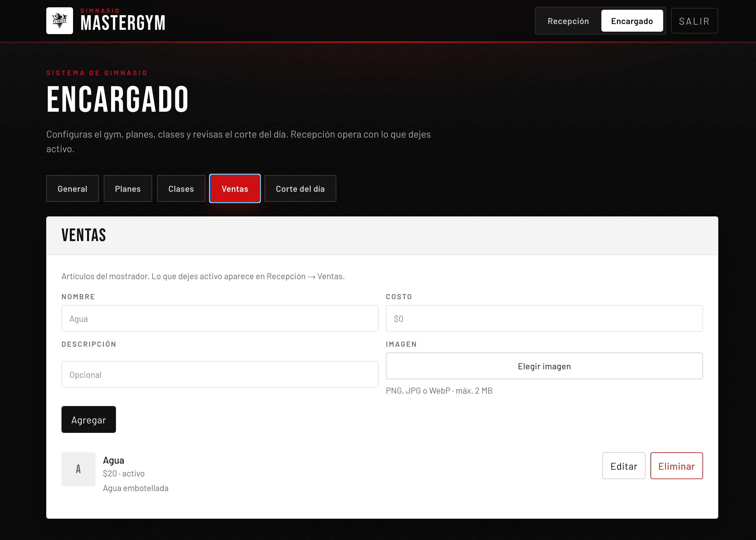Click the 'PNG, JPG o WebP · máx. 2 MB' hint
The width and height of the screenshot is (756, 540).
pyautogui.click(x=439, y=391)
